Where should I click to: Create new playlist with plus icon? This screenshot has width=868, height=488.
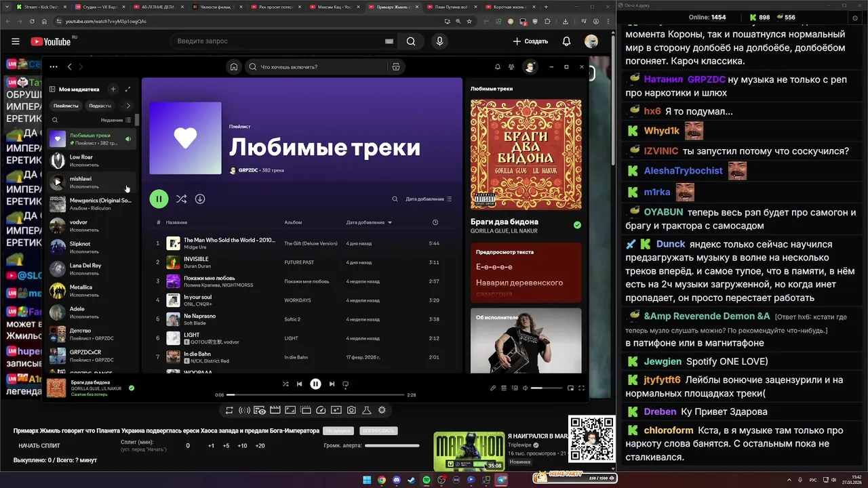point(113,89)
